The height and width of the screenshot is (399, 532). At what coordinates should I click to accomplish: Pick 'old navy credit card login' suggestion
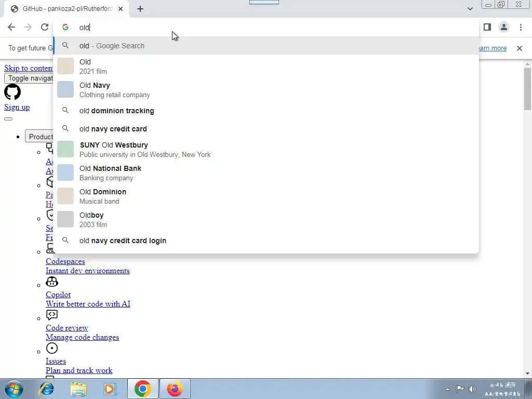[266, 241]
